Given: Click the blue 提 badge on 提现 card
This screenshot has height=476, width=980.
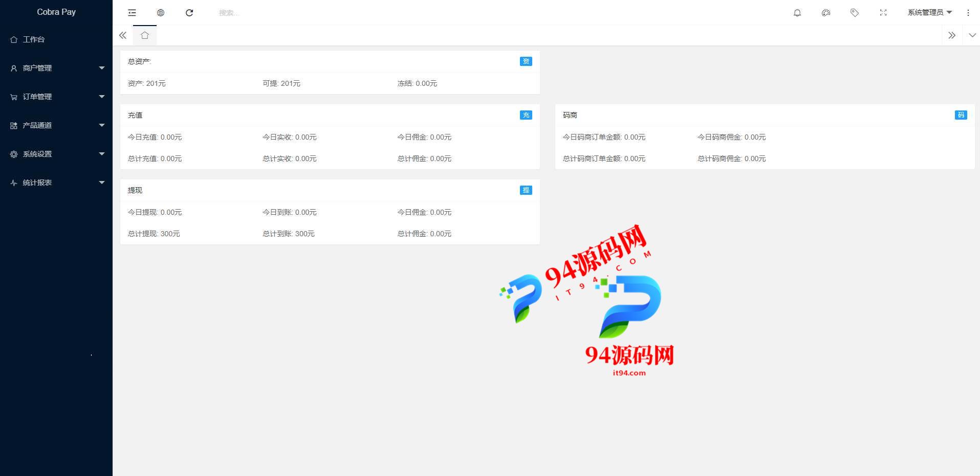Looking at the screenshot, I should click(526, 190).
